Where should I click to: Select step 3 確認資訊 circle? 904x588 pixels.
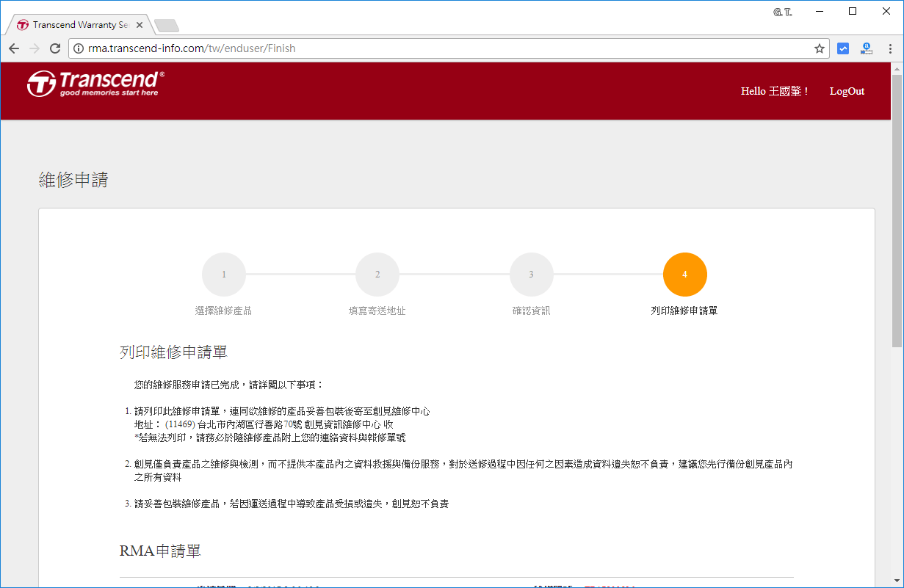pos(531,274)
